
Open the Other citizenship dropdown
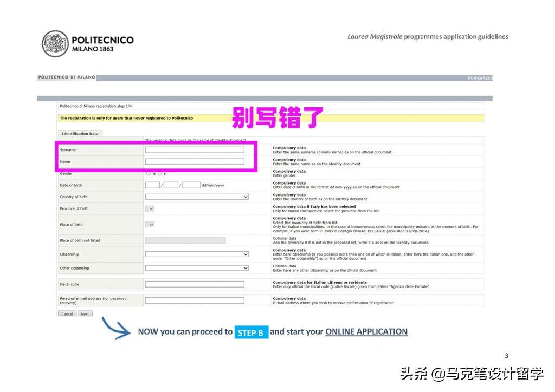tap(196, 267)
